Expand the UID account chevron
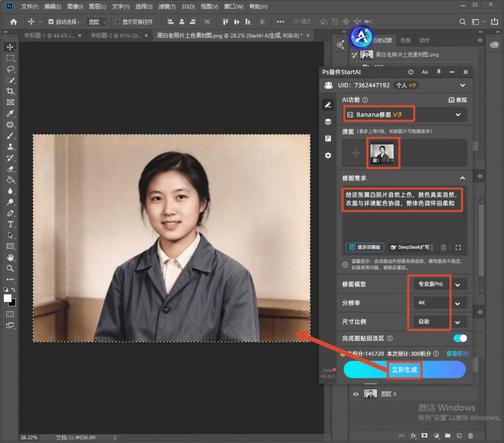504x443 pixels. pos(463,86)
